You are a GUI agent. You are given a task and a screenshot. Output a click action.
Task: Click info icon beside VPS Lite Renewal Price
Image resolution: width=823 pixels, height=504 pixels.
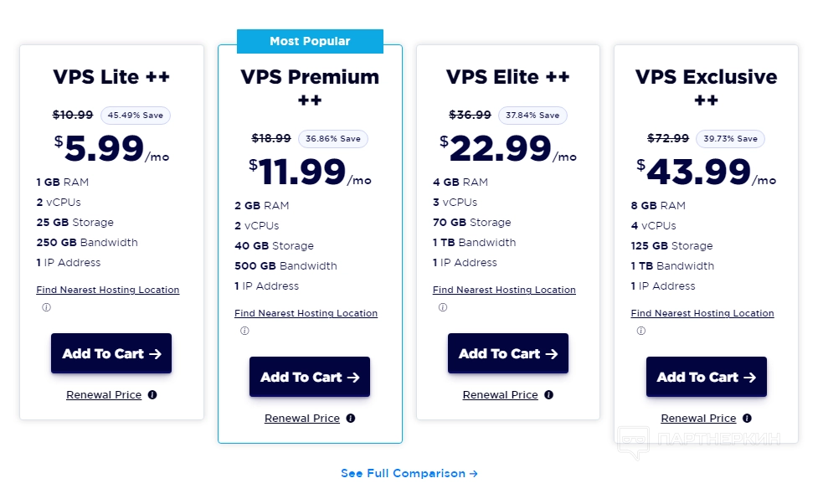152,395
